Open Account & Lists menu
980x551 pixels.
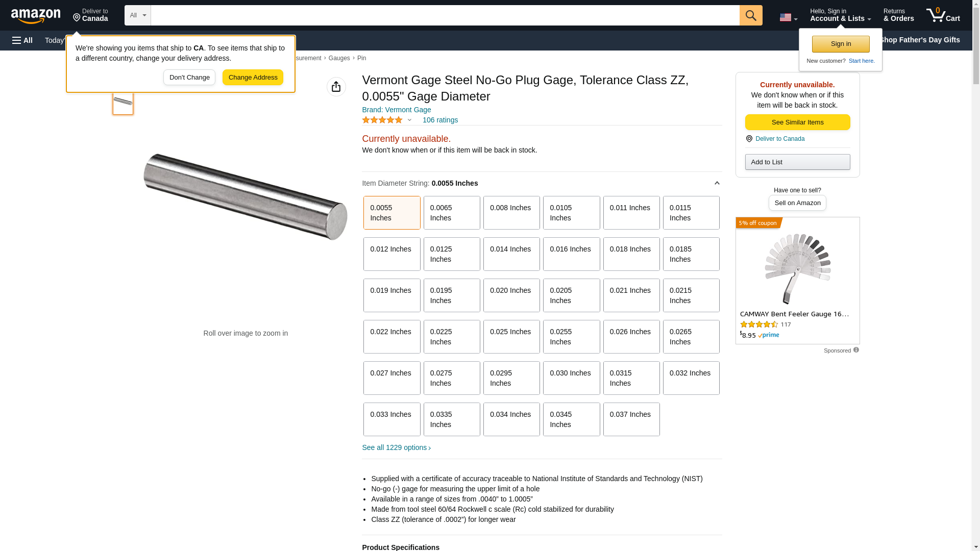click(x=840, y=15)
